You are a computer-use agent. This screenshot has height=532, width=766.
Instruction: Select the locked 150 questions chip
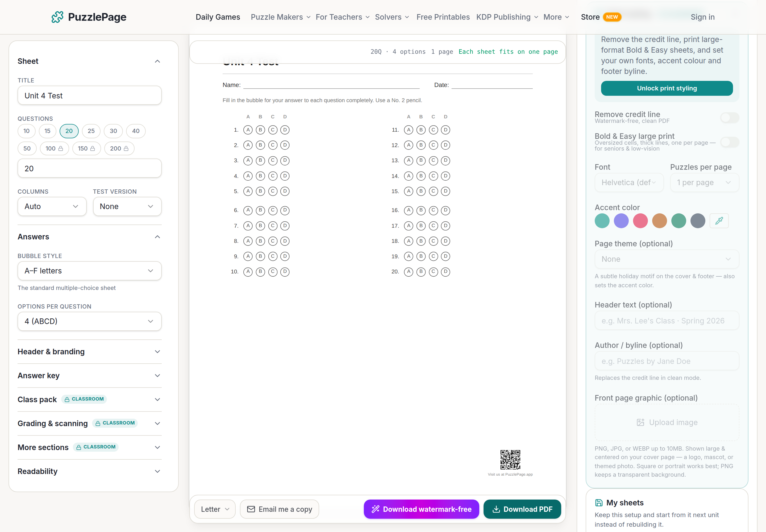pyautogui.click(x=86, y=148)
